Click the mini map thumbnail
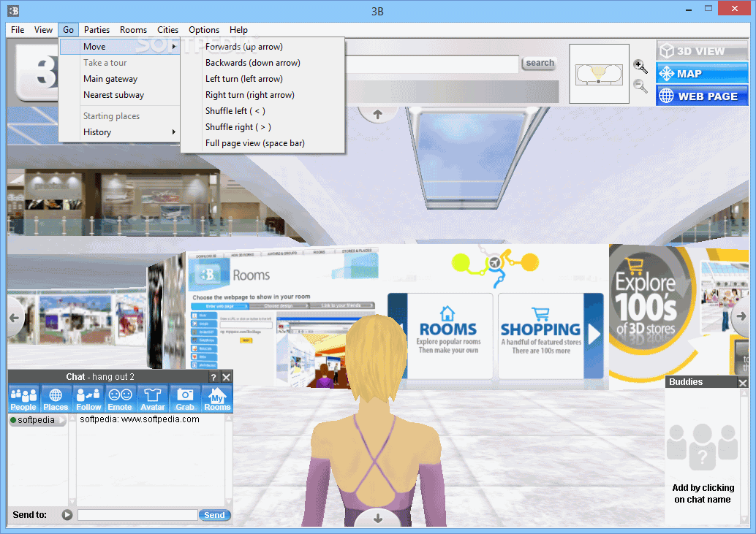This screenshot has height=534, width=756. (599, 74)
